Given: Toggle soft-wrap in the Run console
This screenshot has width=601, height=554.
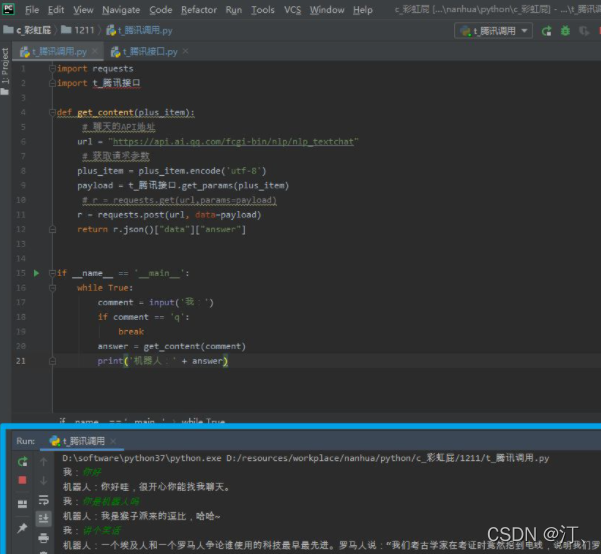Looking at the screenshot, I should 43,499.
